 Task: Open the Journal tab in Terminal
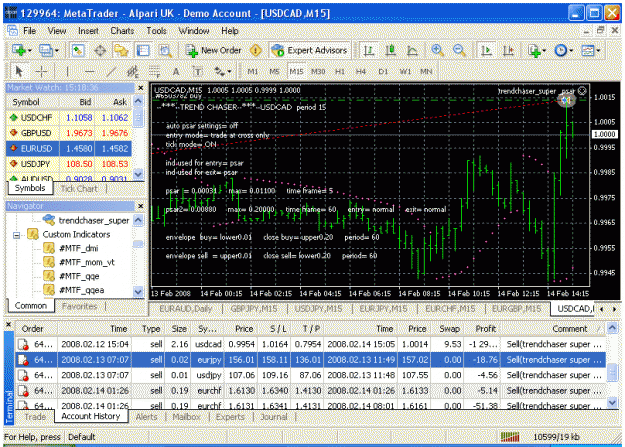coord(274,417)
